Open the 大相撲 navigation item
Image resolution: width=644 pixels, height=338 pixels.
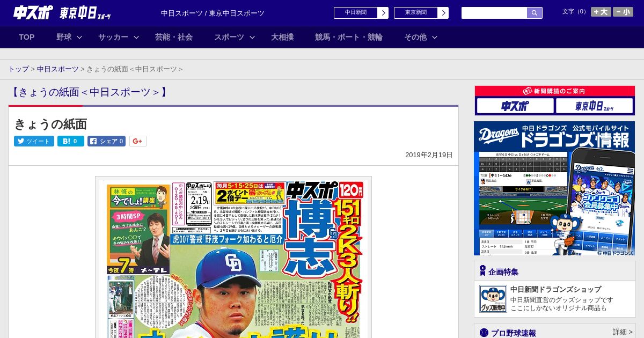click(282, 37)
